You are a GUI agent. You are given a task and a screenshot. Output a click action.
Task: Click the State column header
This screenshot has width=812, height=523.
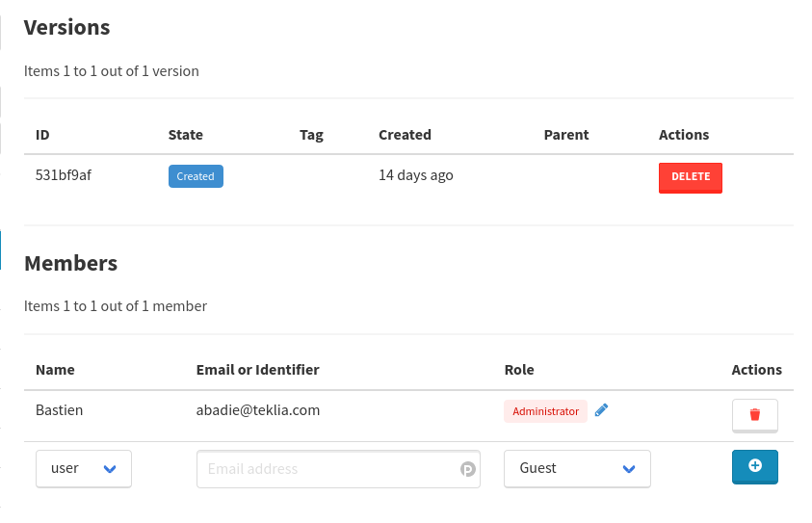pyautogui.click(x=186, y=135)
